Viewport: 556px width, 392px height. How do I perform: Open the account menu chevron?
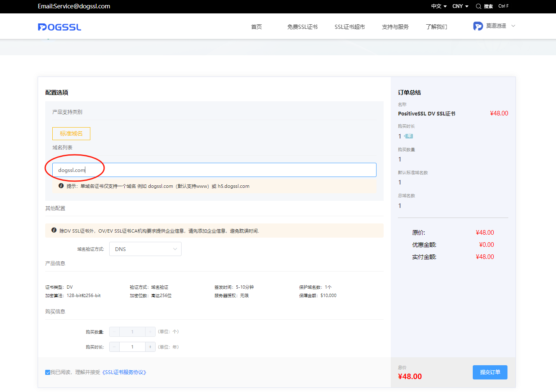pos(513,26)
